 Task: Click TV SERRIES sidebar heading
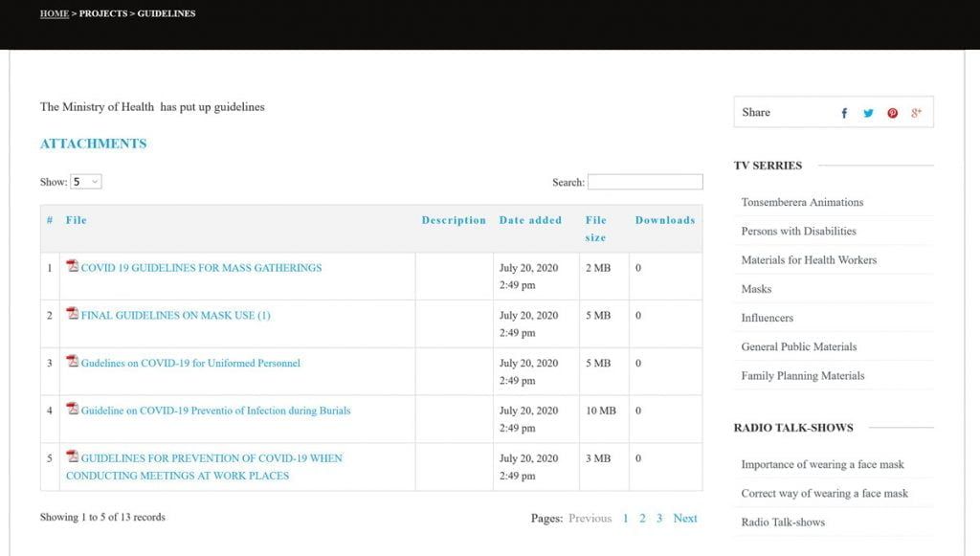tap(768, 165)
